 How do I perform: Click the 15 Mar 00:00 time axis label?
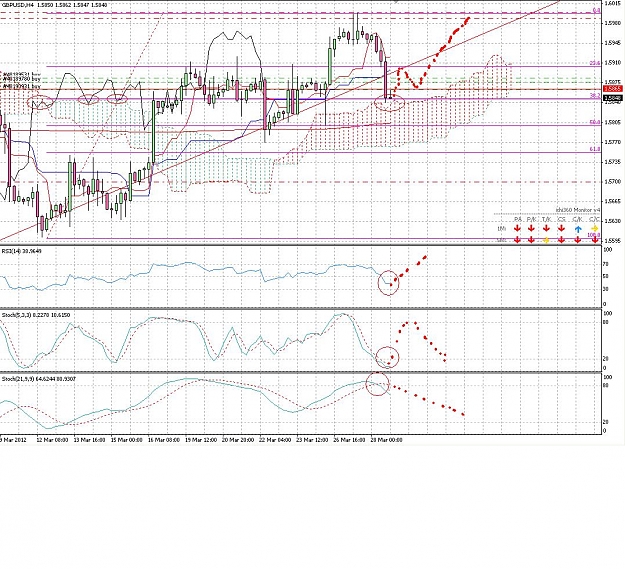pos(126,440)
